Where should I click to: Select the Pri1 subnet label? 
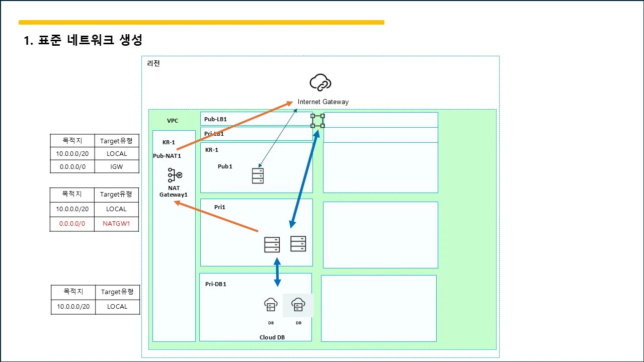[x=220, y=207]
